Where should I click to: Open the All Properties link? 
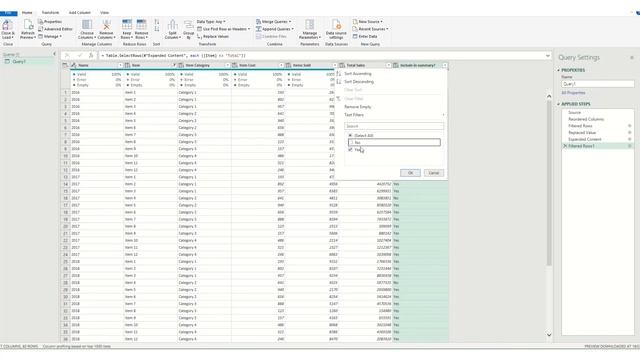tap(573, 93)
